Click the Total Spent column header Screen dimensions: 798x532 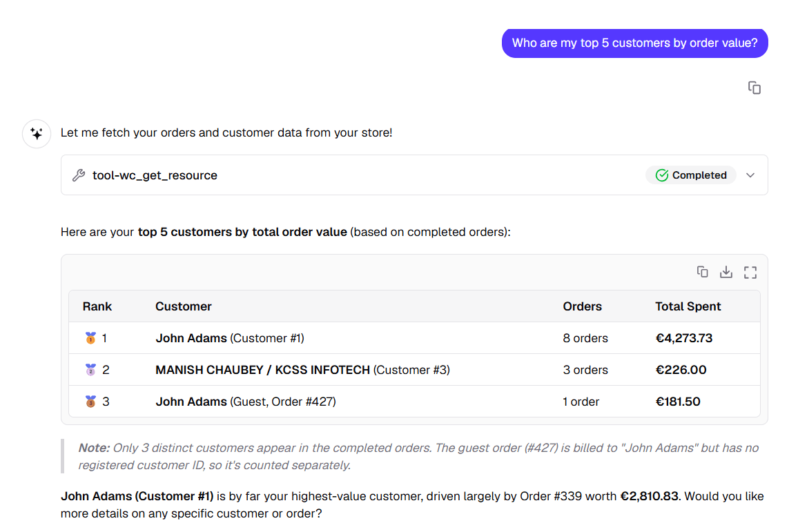pyautogui.click(x=688, y=306)
